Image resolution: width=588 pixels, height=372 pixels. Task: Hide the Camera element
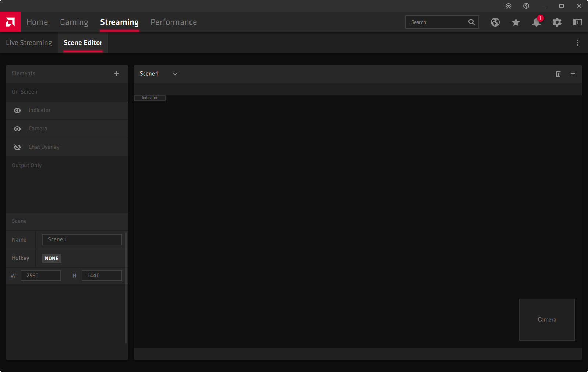pos(17,129)
